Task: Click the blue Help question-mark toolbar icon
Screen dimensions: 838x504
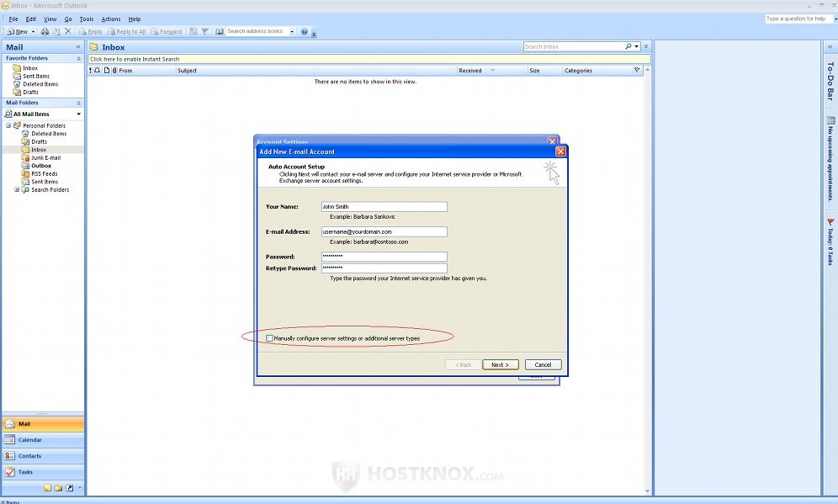Action: [x=304, y=31]
